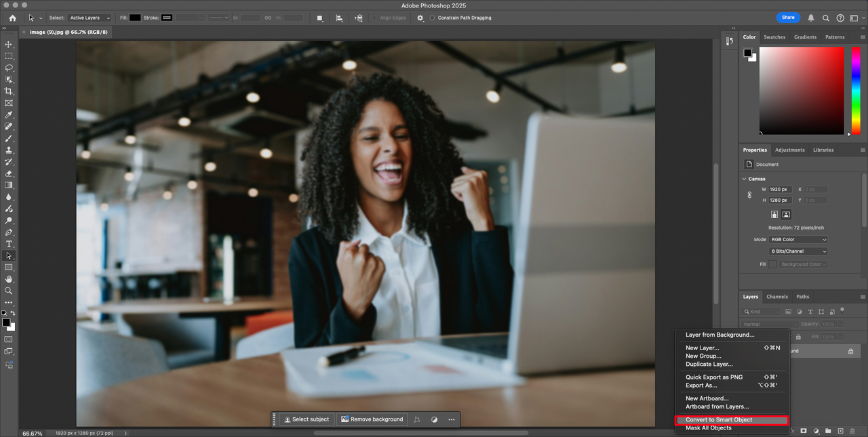Screen dimensions: 868x437
Task: Click Remove background button
Action: (x=372, y=419)
